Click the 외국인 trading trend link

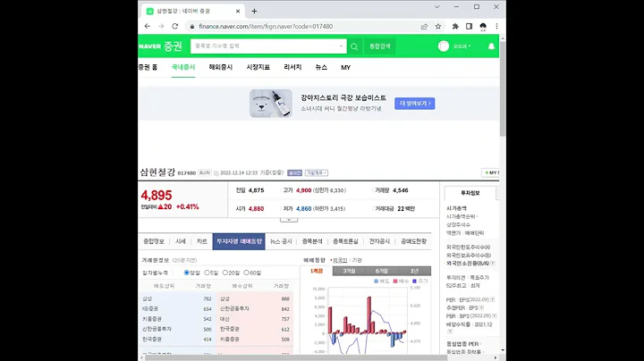pyautogui.click(x=340, y=260)
